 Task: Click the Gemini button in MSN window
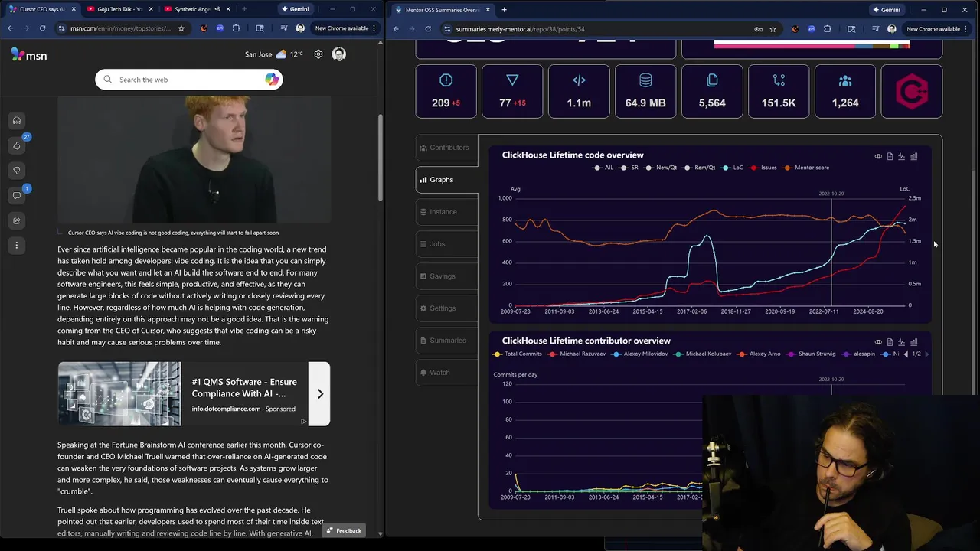296,9
